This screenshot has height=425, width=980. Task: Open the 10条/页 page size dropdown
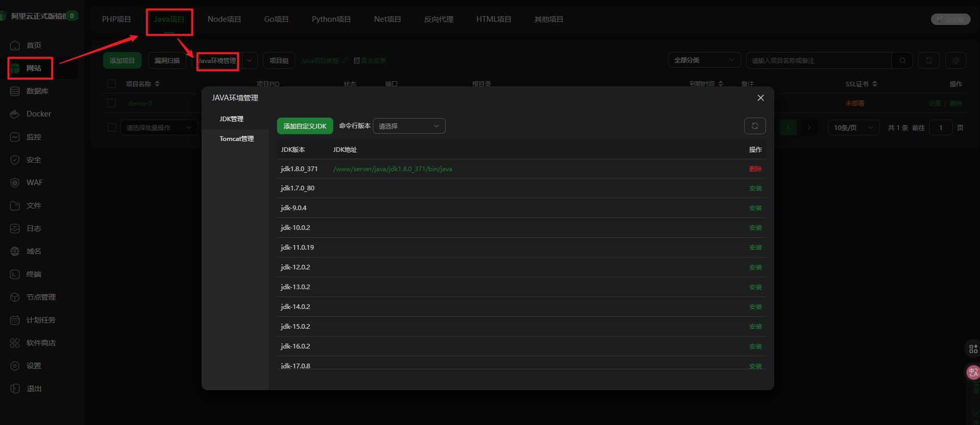click(x=853, y=127)
